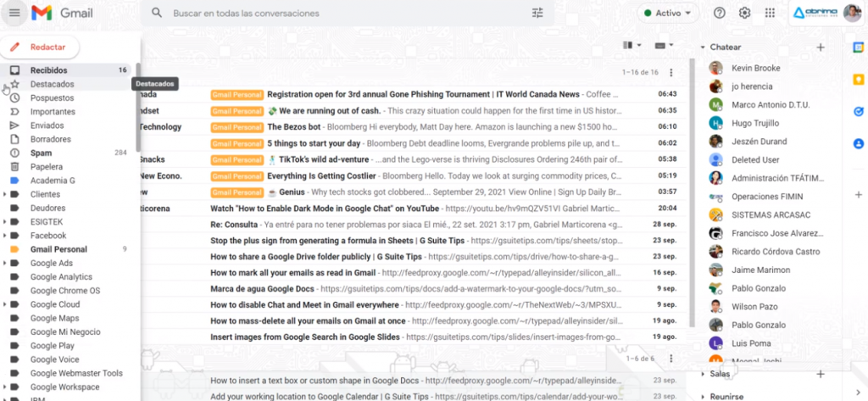This screenshot has height=401, width=868.
Task: Go to Enviados folder
Action: [x=47, y=125]
